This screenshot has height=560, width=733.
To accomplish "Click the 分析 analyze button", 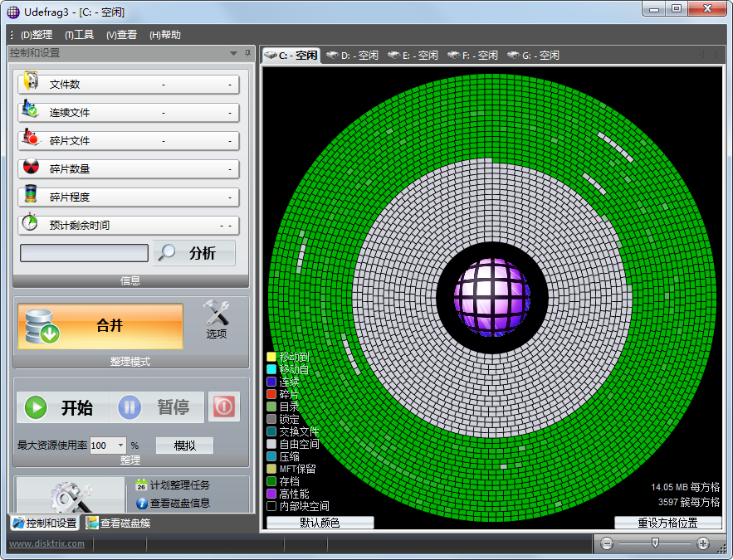I will (194, 253).
